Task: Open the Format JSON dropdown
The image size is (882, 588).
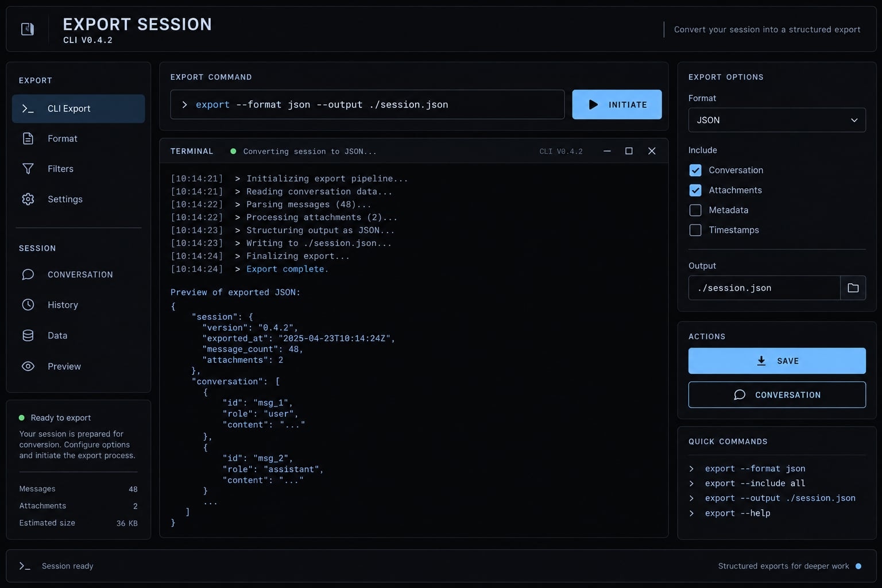Action: coord(777,120)
